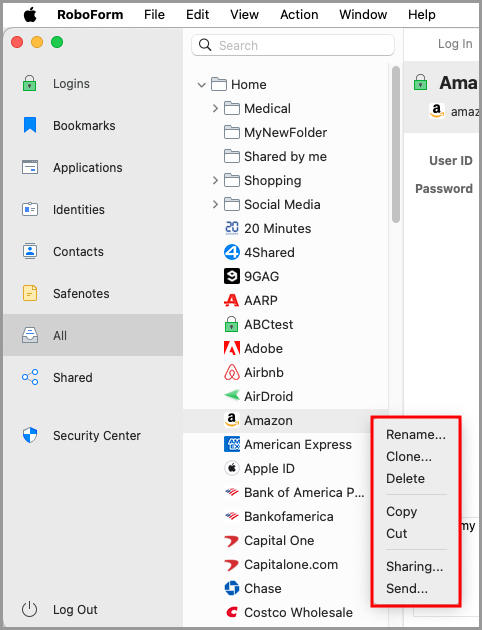Click the Amazon icon in list
Screen dimensions: 482x630
232,420
